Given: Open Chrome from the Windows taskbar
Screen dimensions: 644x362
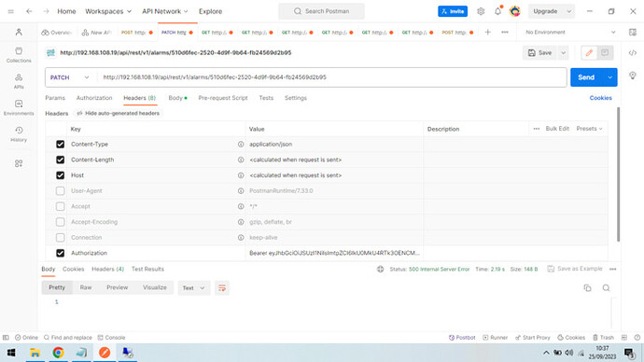Looking at the screenshot, I should 58,353.
